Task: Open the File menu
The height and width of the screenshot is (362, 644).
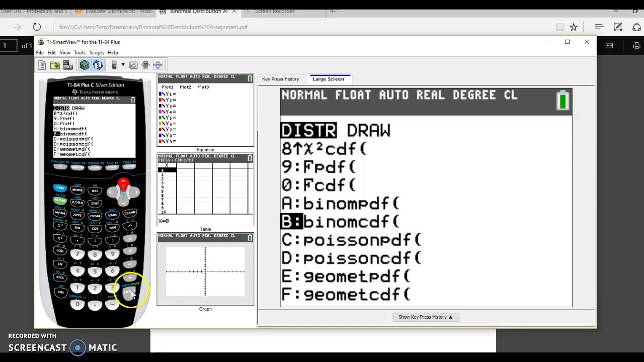Action: click(x=40, y=53)
